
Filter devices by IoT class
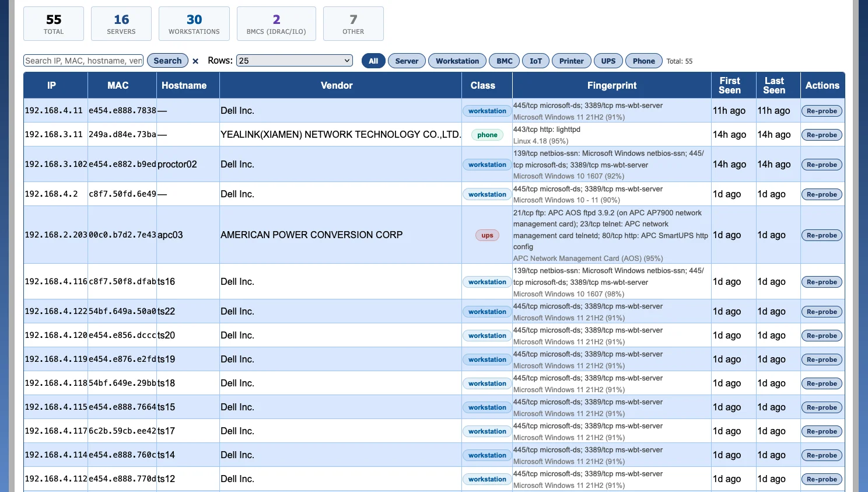coord(535,61)
